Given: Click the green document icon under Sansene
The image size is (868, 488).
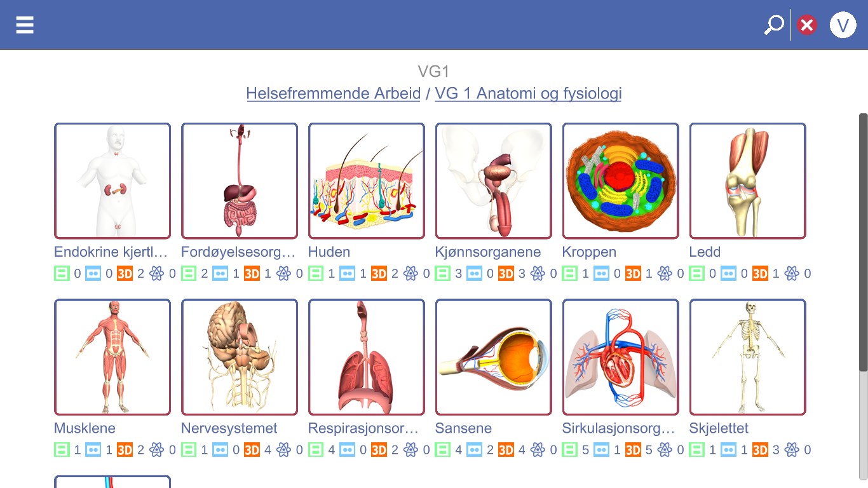Looking at the screenshot, I should (443, 451).
